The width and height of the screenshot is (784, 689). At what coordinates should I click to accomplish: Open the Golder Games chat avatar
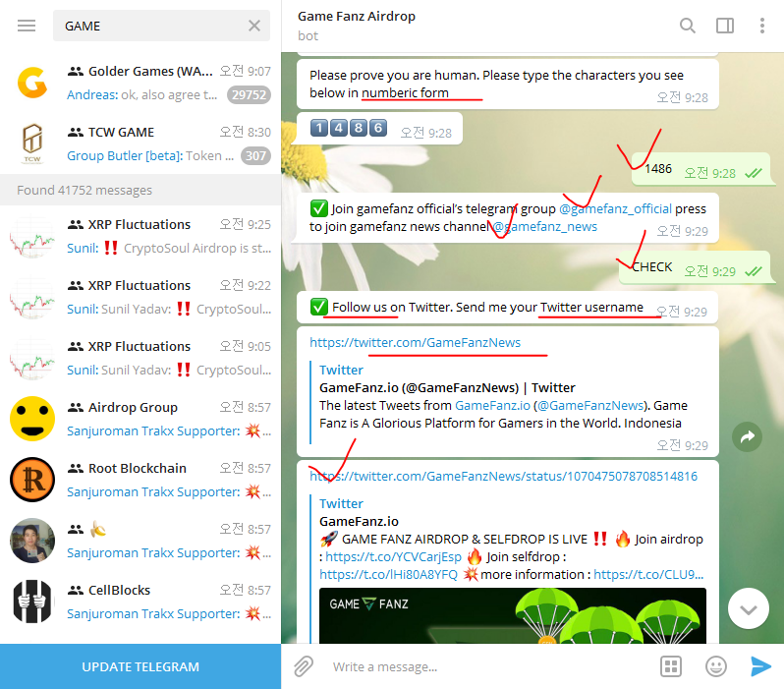pyautogui.click(x=32, y=83)
